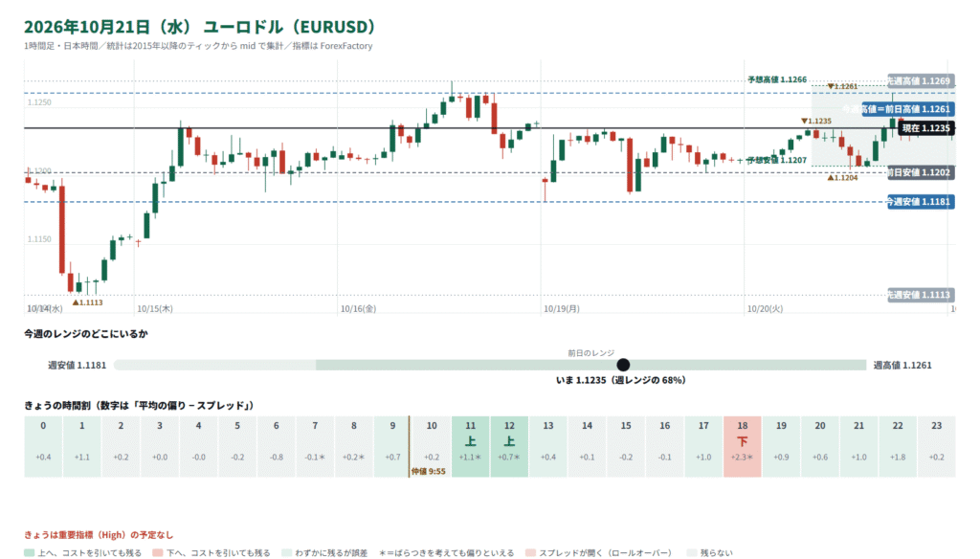980x559 pixels.
Task: Click the 前日のレンジ label above the bar
Action: pos(591,353)
